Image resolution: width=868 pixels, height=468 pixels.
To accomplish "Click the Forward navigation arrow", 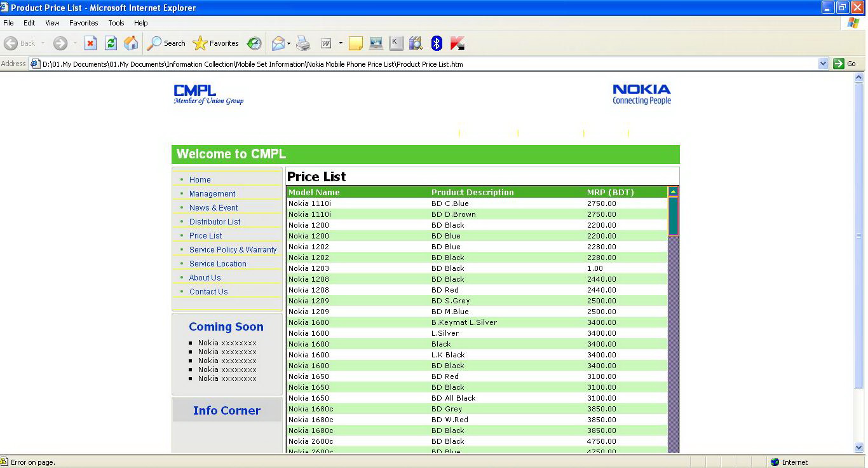I will 60,43.
